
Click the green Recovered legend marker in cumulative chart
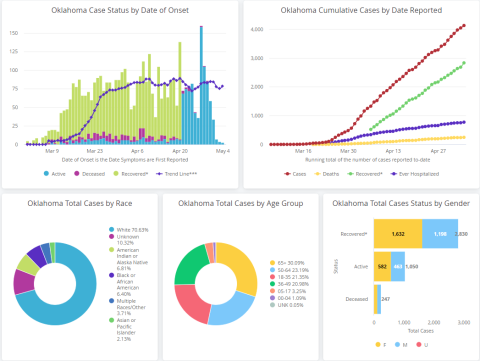[350, 174]
